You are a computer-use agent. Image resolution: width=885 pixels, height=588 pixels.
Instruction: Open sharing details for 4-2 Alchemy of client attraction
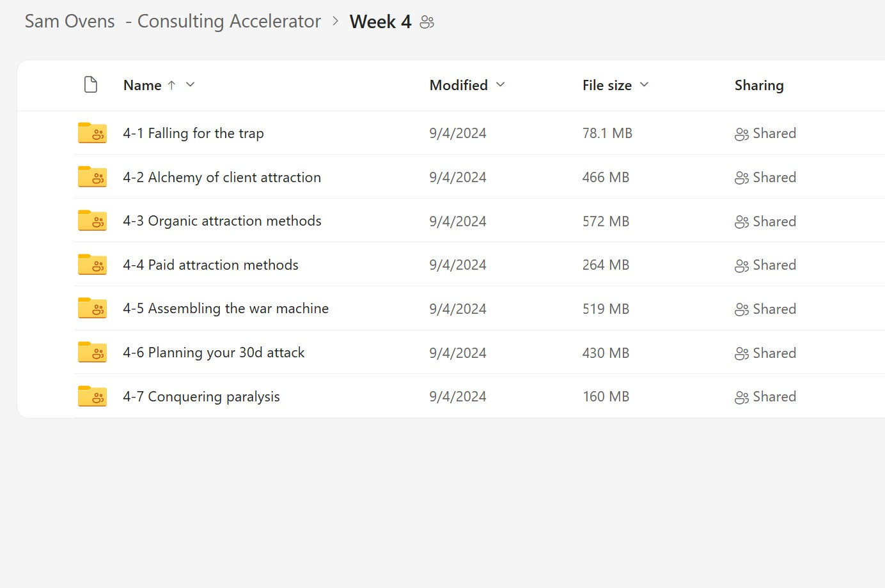pyautogui.click(x=765, y=178)
